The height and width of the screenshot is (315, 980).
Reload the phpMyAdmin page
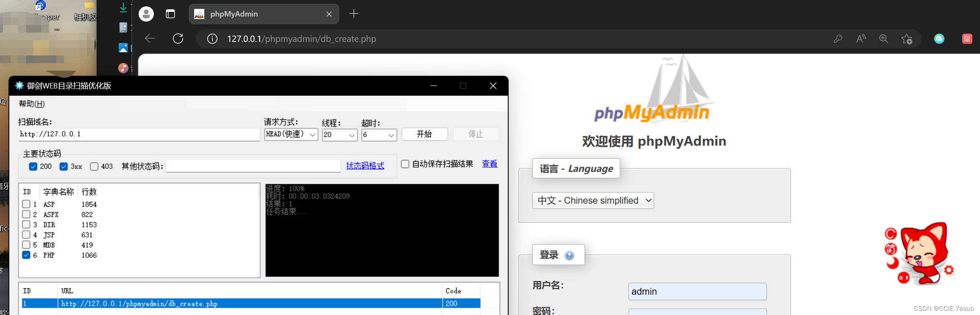178,39
